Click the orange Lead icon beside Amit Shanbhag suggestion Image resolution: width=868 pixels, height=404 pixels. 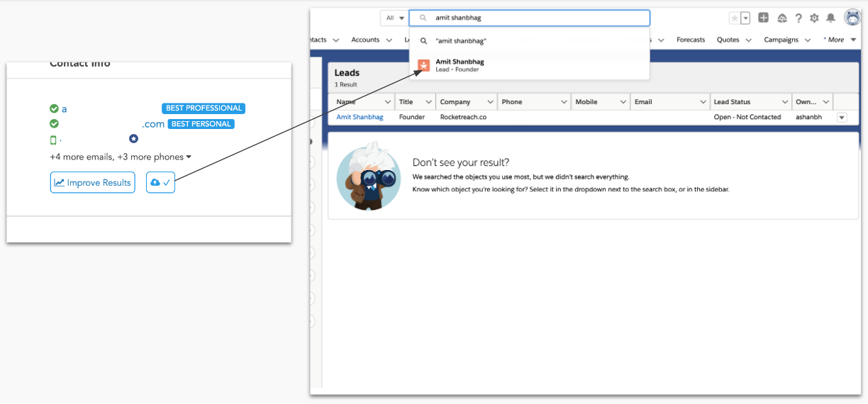423,65
